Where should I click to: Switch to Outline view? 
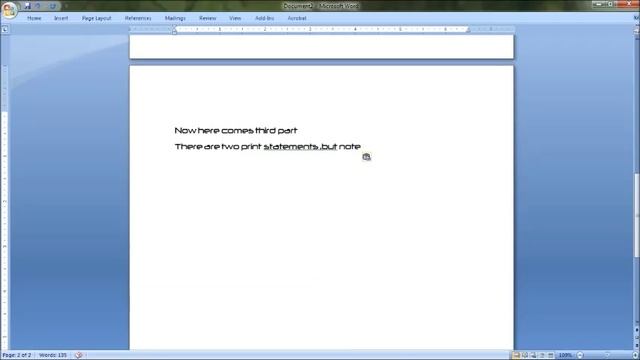tap(542, 356)
